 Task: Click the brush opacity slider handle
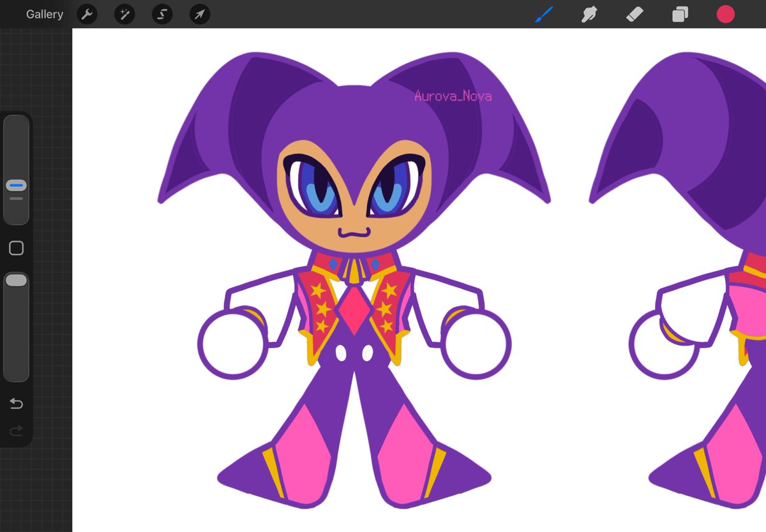click(17, 280)
